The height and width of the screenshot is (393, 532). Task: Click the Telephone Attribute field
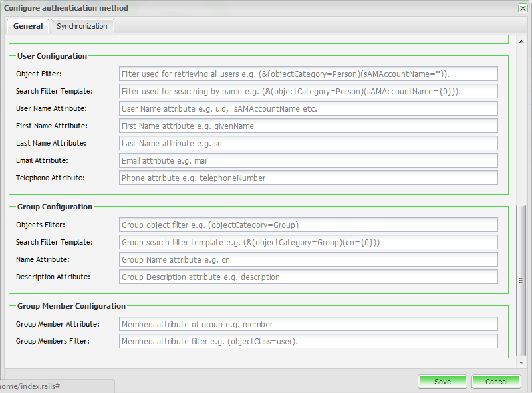click(x=309, y=178)
